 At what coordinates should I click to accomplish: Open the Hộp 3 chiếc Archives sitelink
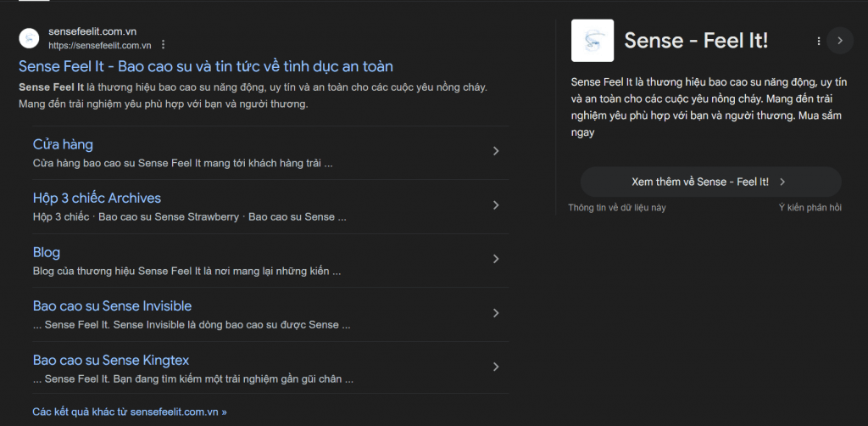point(97,199)
